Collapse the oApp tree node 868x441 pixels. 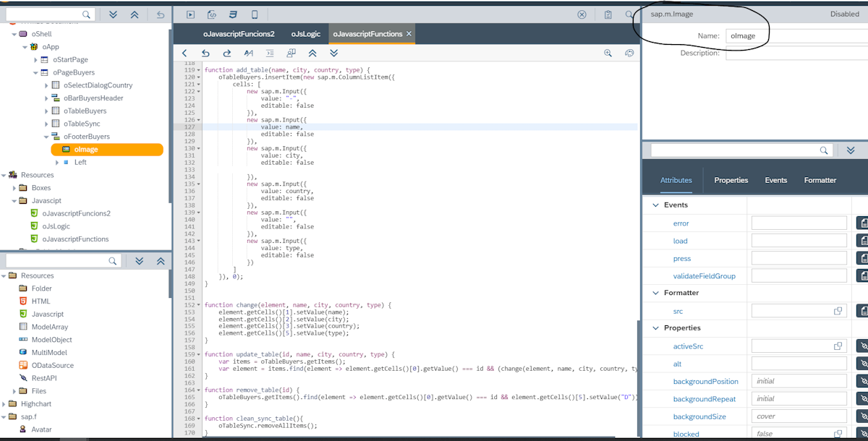pos(25,47)
